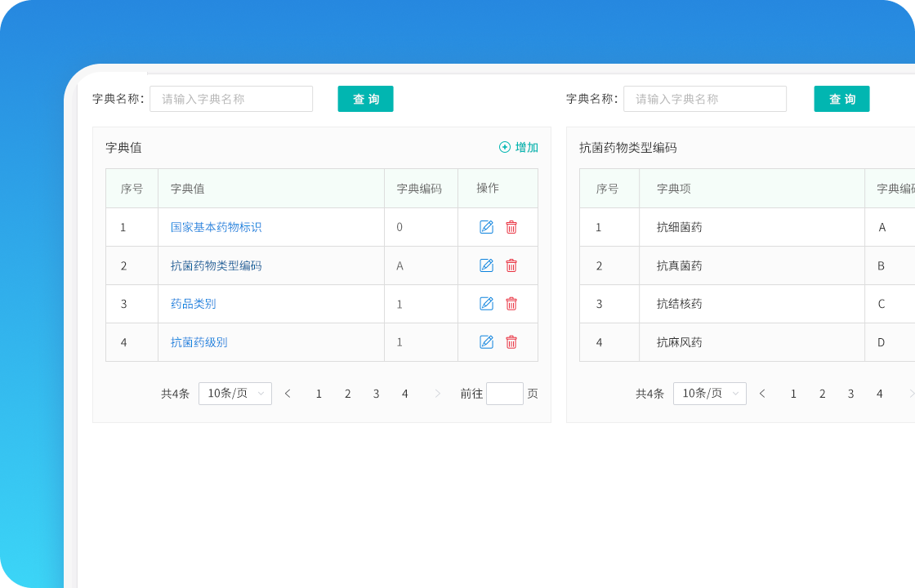This screenshot has width=915, height=588.
Task: Click the 增加 add button in 字典值 panel
Action: (518, 147)
